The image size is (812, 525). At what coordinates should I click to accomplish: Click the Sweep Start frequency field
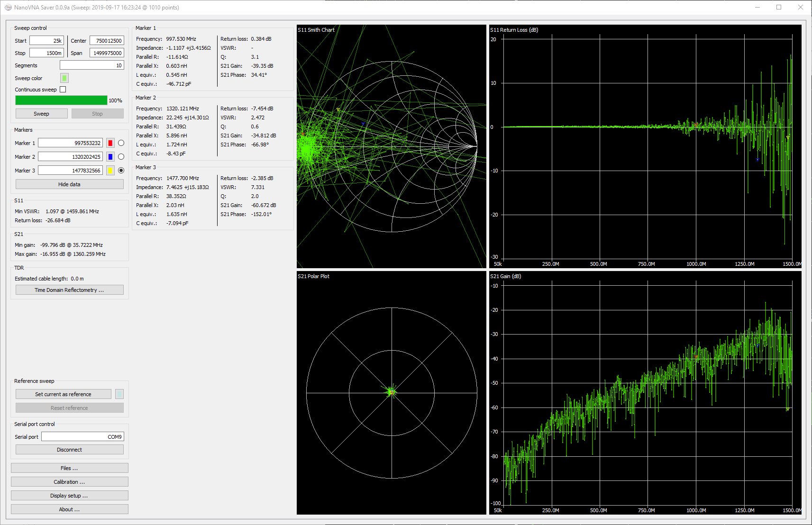46,41
